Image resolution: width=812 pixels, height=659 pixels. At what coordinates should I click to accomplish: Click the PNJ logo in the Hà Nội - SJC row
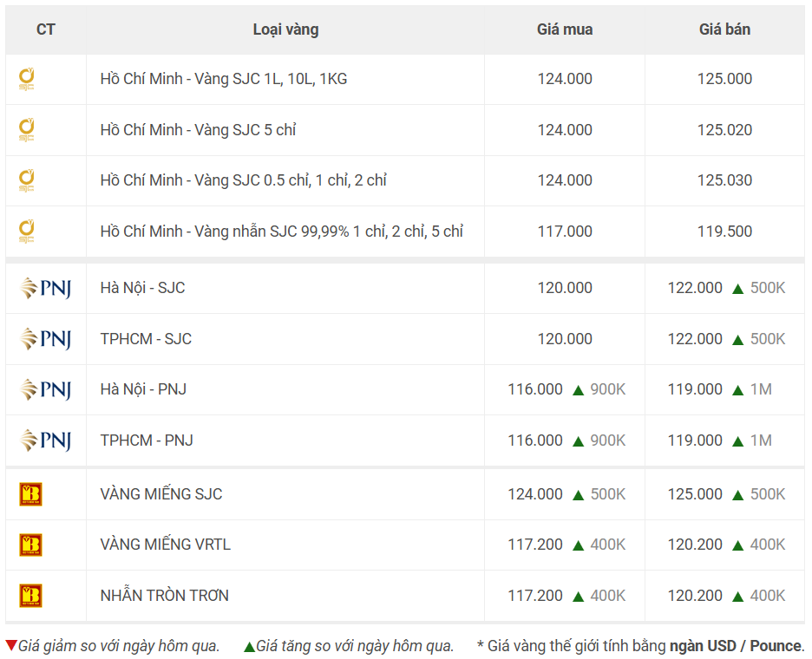click(46, 289)
